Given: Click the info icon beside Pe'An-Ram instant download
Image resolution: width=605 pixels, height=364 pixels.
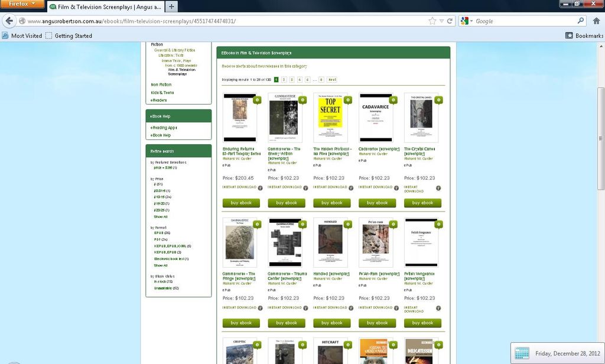Looking at the screenshot, I should pyautogui.click(x=396, y=308).
